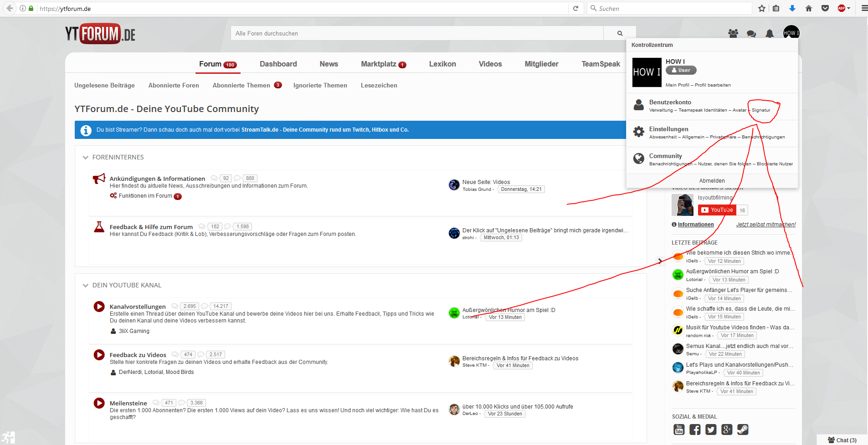Screen dimensions: 868x445
Task: Collapse the FORENINTERNES category
Action: point(85,158)
